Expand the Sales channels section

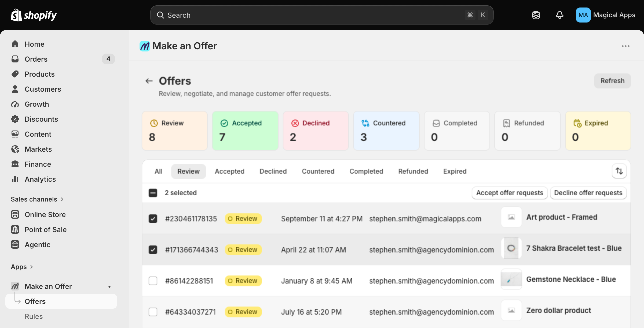click(37, 199)
